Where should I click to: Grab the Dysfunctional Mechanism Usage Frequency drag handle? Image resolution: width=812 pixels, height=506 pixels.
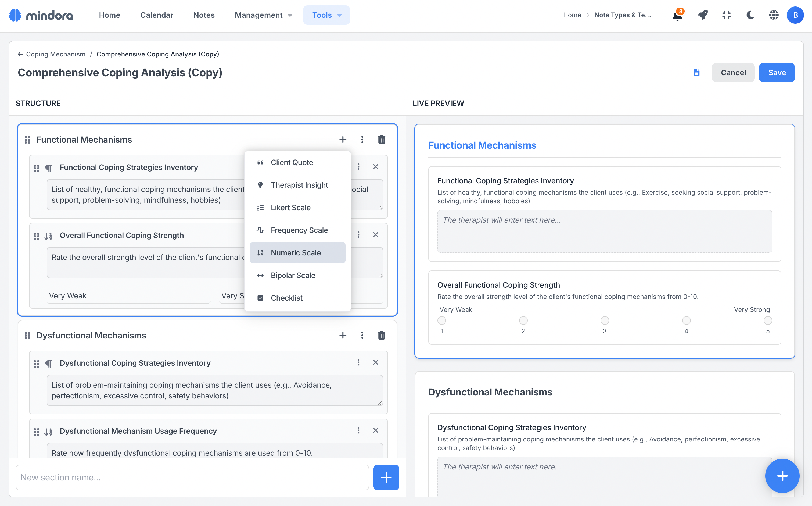[37, 432]
